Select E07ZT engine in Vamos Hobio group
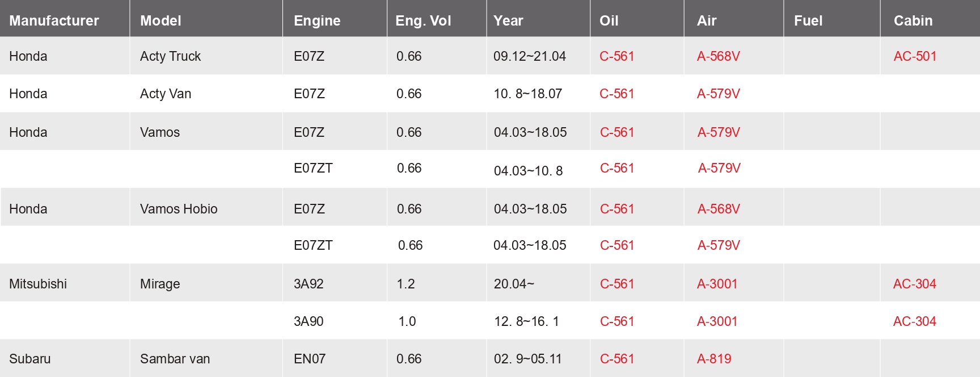This screenshot has height=377, width=980. click(313, 245)
